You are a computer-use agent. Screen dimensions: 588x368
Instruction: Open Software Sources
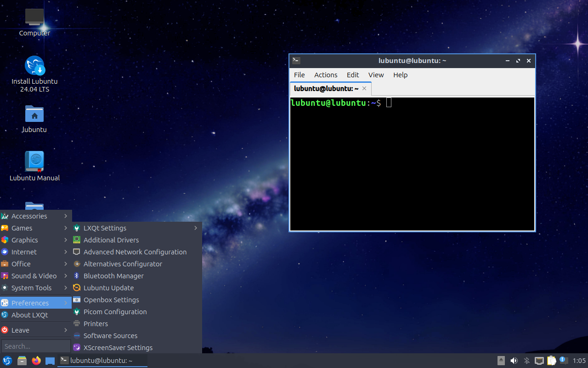137,336
